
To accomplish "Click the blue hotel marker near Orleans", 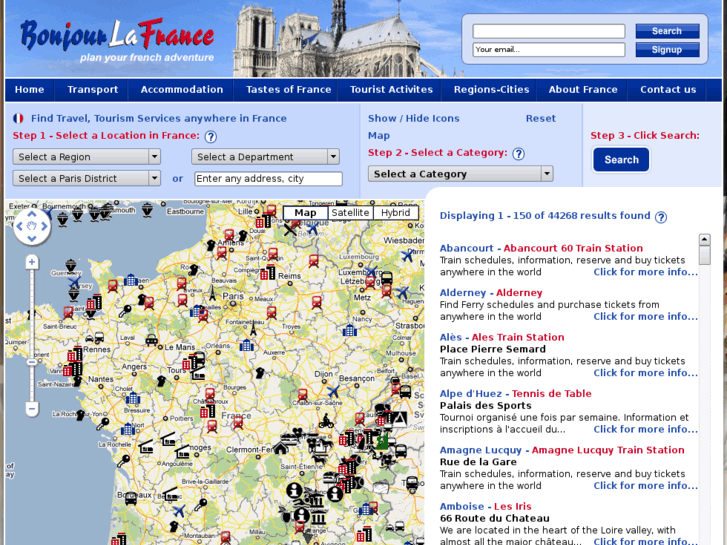I will [x=247, y=345].
